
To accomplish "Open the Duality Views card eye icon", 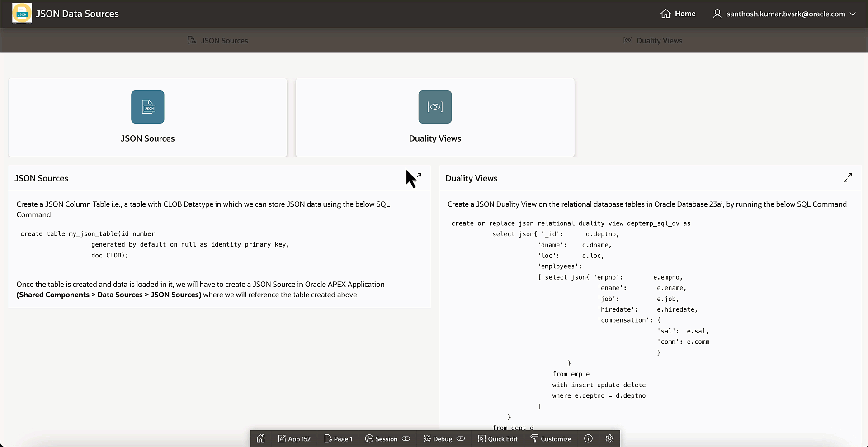I will (435, 107).
